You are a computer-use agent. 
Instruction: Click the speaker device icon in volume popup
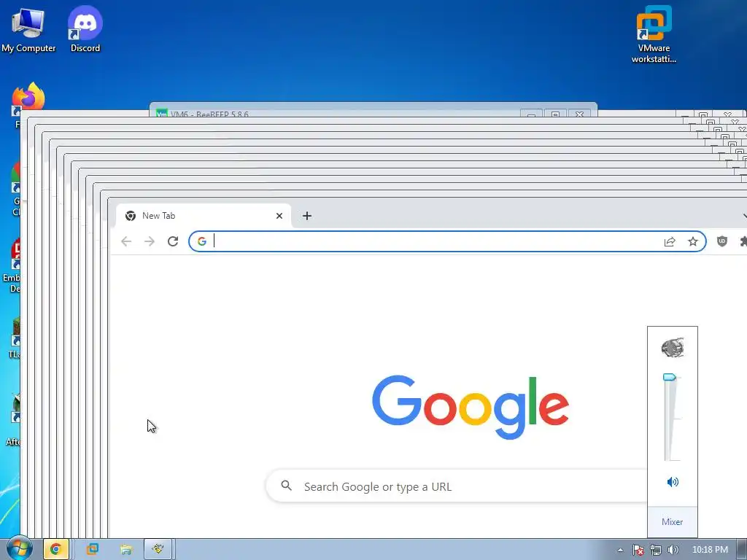(x=672, y=348)
